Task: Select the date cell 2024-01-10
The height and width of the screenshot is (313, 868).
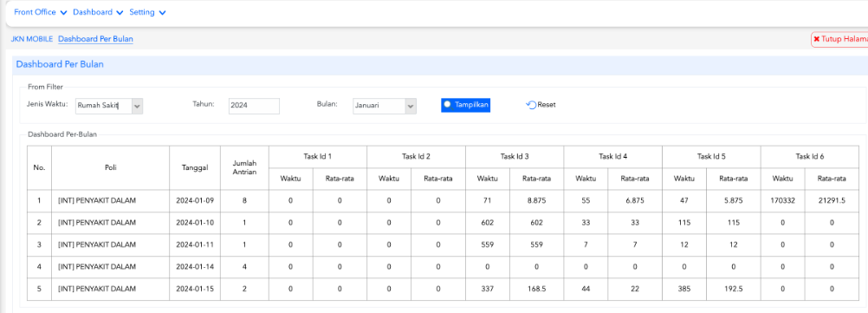Action: 195,223
